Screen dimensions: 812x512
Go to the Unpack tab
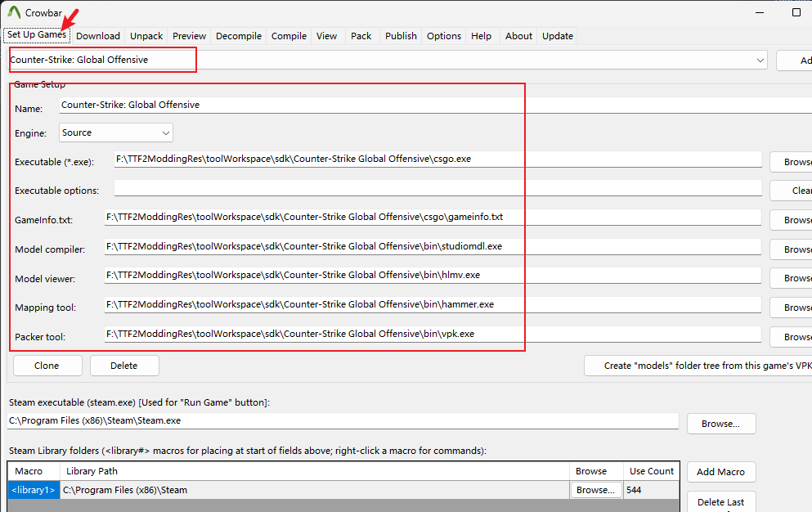pos(146,36)
